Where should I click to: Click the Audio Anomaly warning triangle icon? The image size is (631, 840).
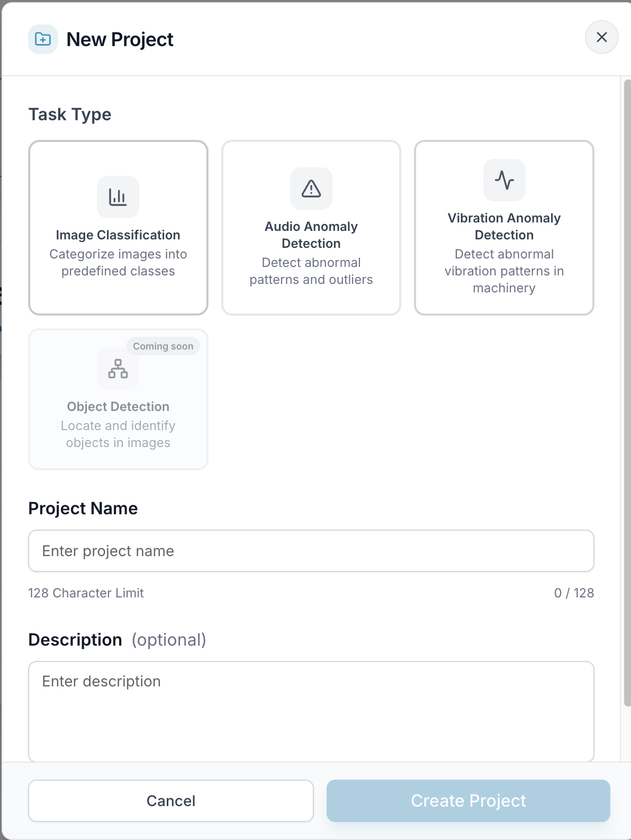(x=311, y=189)
